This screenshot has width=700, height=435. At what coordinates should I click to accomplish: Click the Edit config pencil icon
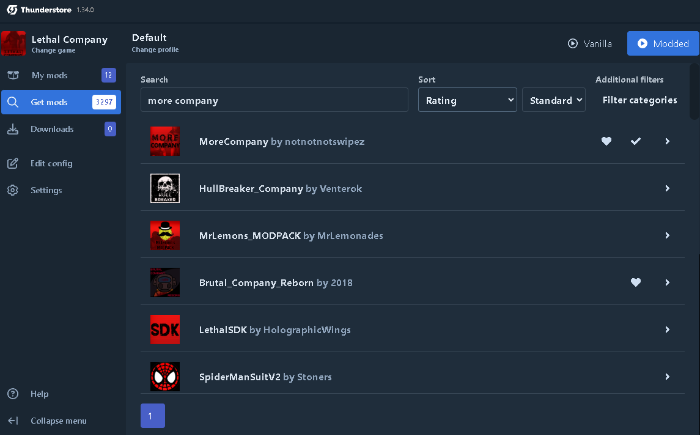click(x=13, y=163)
